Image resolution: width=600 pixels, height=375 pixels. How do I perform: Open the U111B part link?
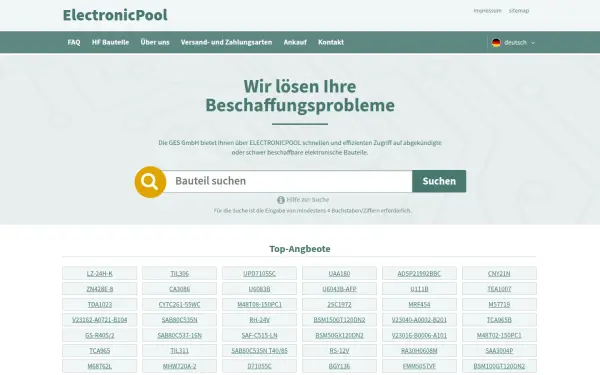tap(419, 289)
